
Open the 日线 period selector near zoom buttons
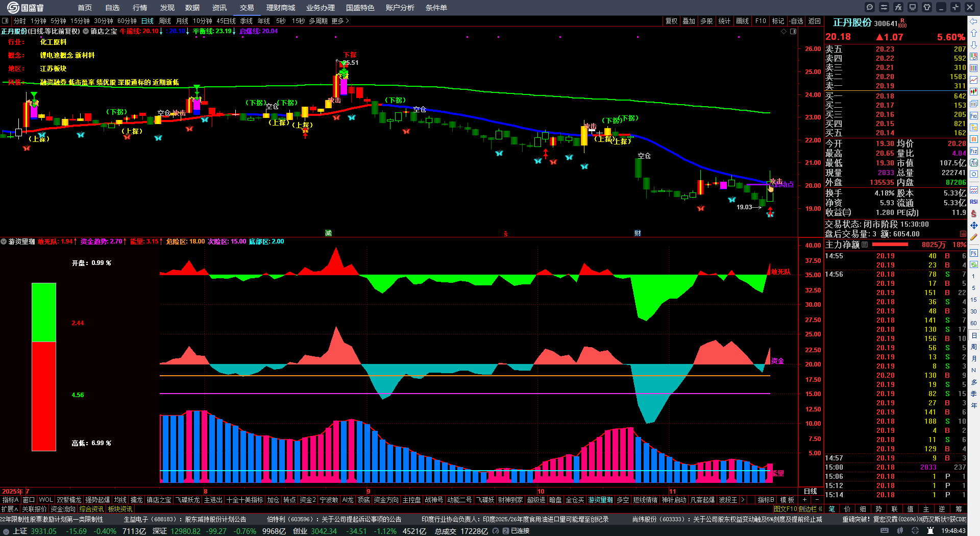[811, 491]
